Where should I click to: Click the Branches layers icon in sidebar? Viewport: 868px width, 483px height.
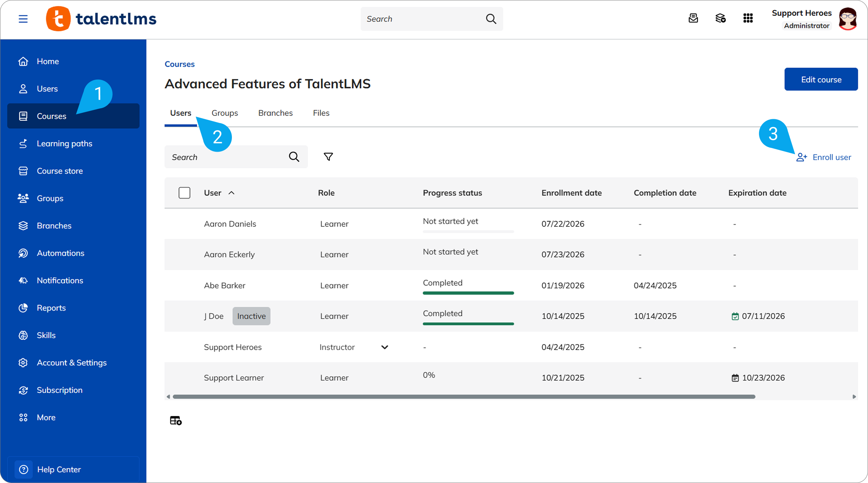pos(23,226)
